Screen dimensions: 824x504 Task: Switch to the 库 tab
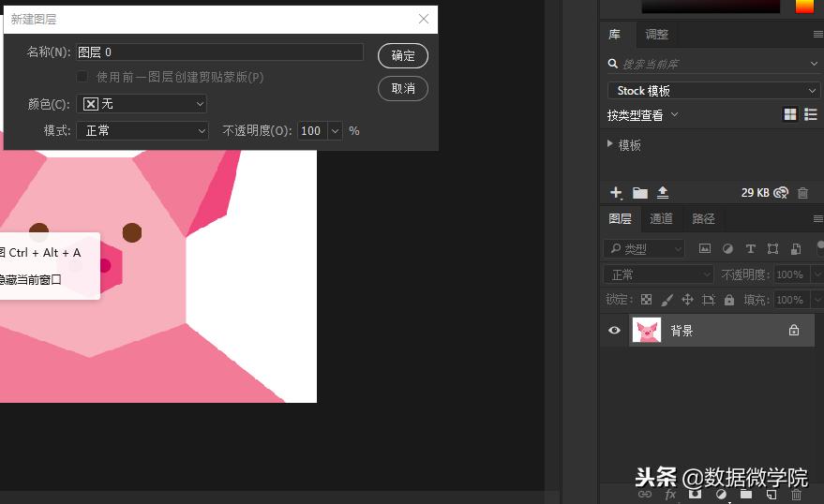point(614,35)
